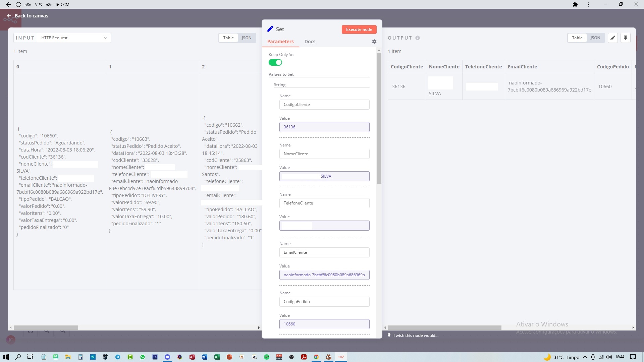644x362 pixels.
Task: Open Discord from the taskbar
Action: (x=167, y=357)
